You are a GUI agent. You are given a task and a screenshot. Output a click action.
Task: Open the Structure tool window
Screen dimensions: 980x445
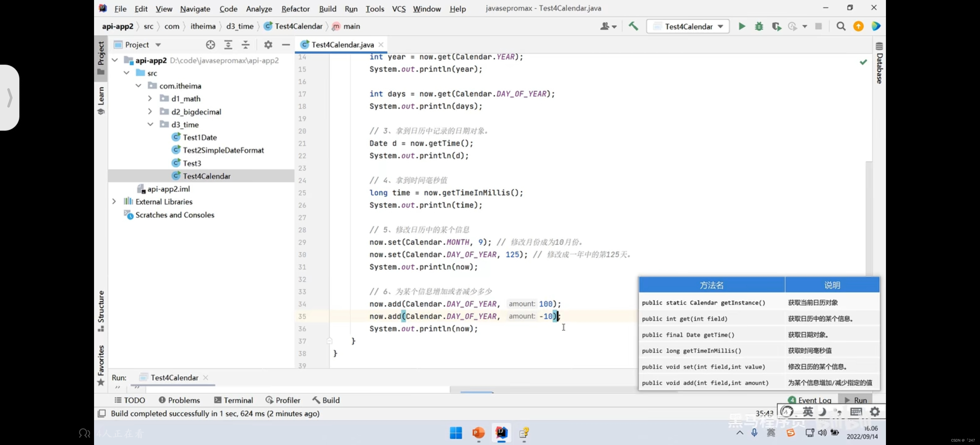(101, 311)
